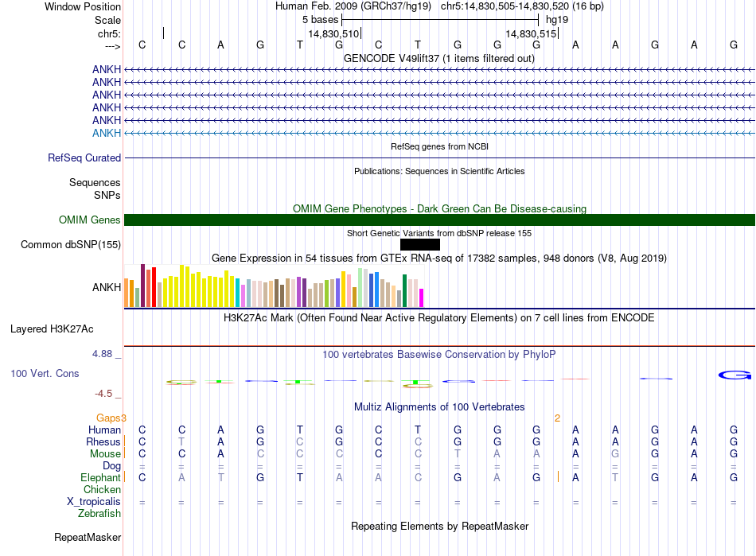Click the RepeatMasker track label
756x556 pixels.
(x=88, y=537)
